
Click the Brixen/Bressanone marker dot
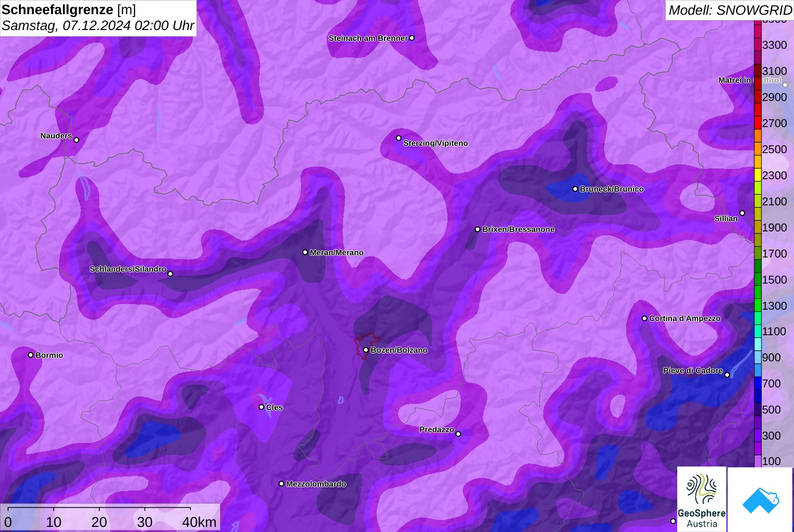click(478, 229)
